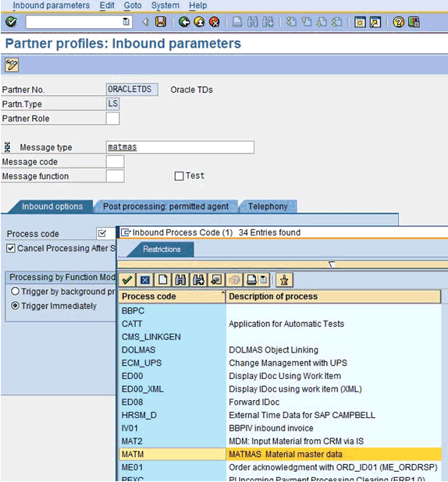
Task: Open the Inbound parameters menu
Action: 52,5
